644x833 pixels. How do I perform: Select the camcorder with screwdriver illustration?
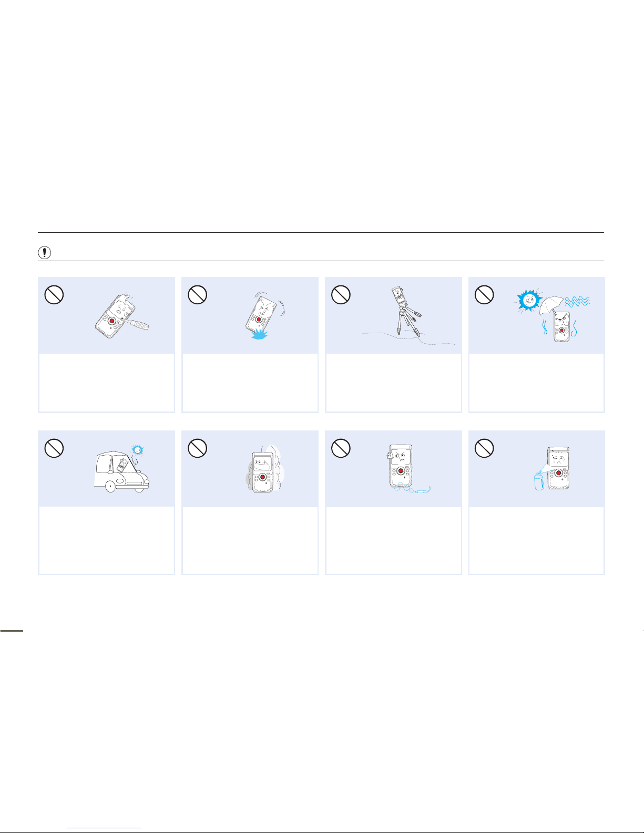121,314
